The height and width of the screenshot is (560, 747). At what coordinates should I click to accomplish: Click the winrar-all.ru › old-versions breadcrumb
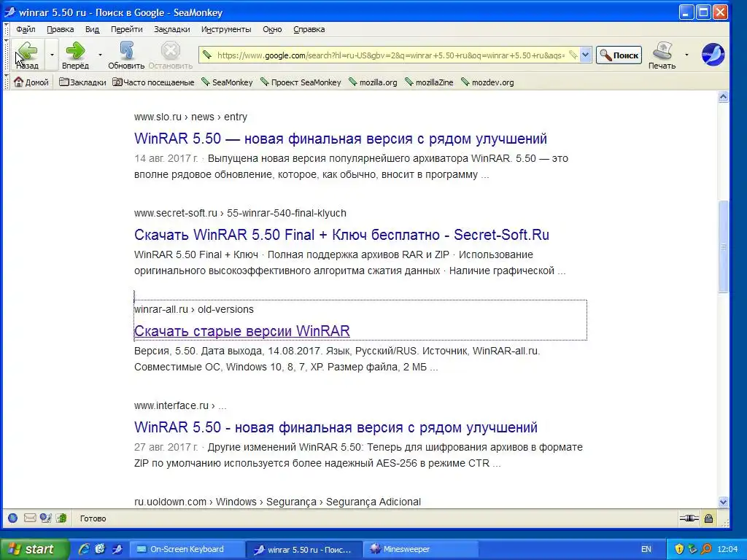[194, 309]
